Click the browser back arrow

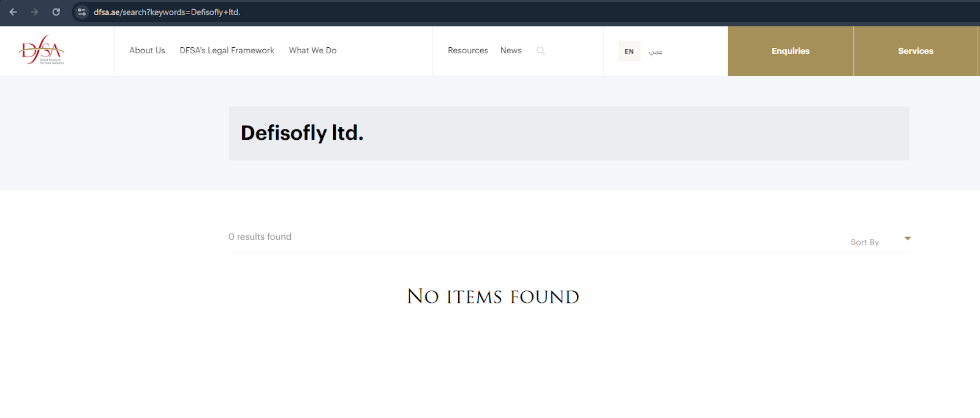(13, 12)
